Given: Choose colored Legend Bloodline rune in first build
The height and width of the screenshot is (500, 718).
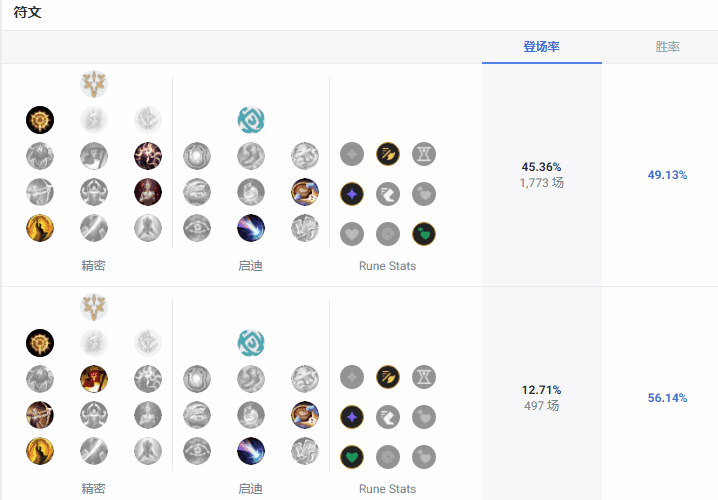Looking at the screenshot, I should (x=148, y=191).
